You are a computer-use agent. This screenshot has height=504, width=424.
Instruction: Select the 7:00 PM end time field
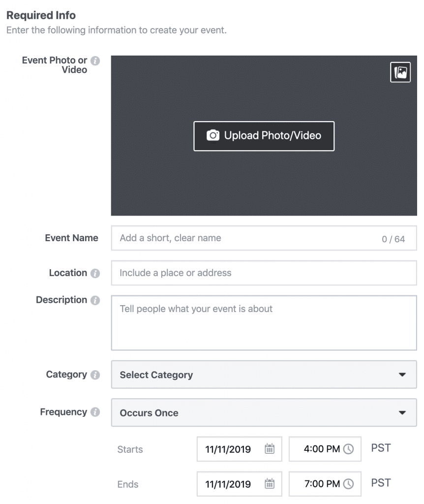tap(325, 484)
